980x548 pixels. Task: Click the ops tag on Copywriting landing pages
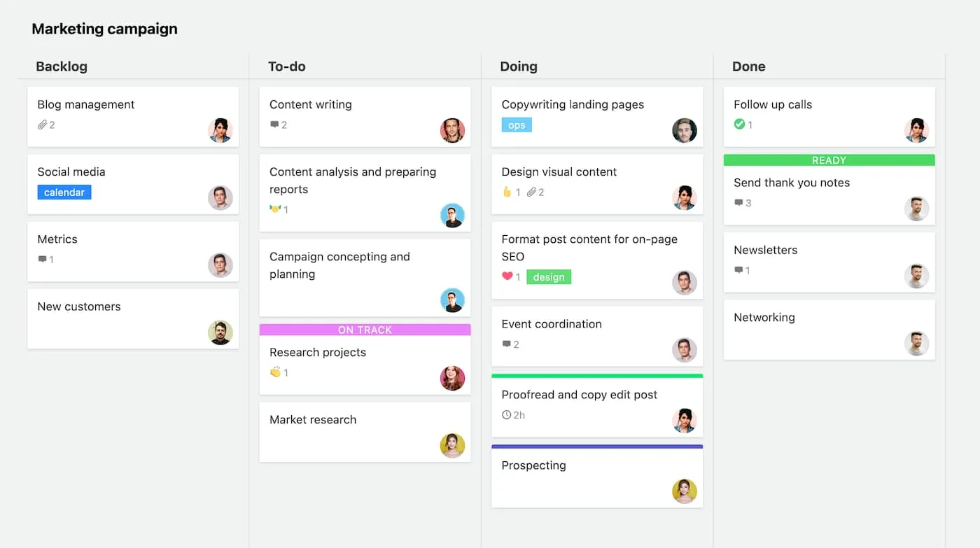(517, 125)
